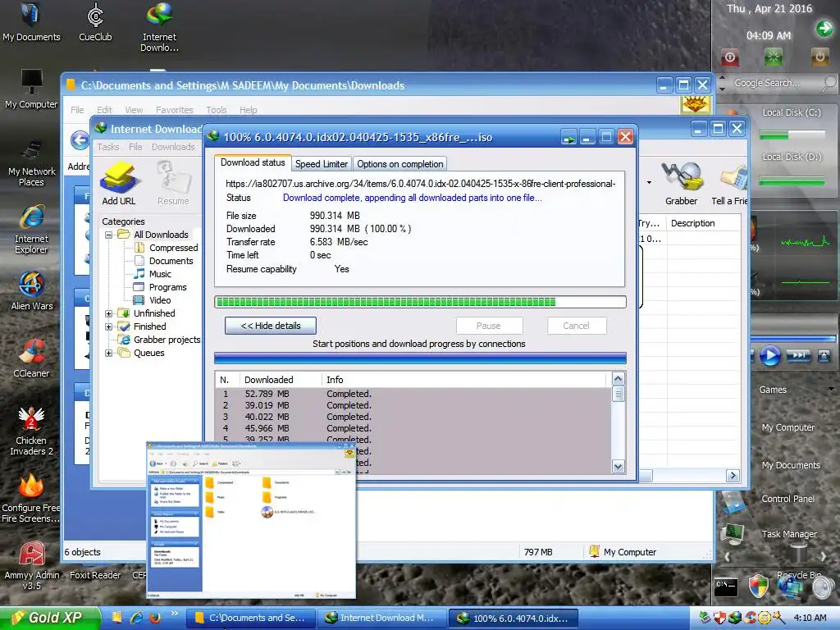Click the Internet Explorer quick launch icon
Viewport: 840px width, 630px height.
[136, 618]
